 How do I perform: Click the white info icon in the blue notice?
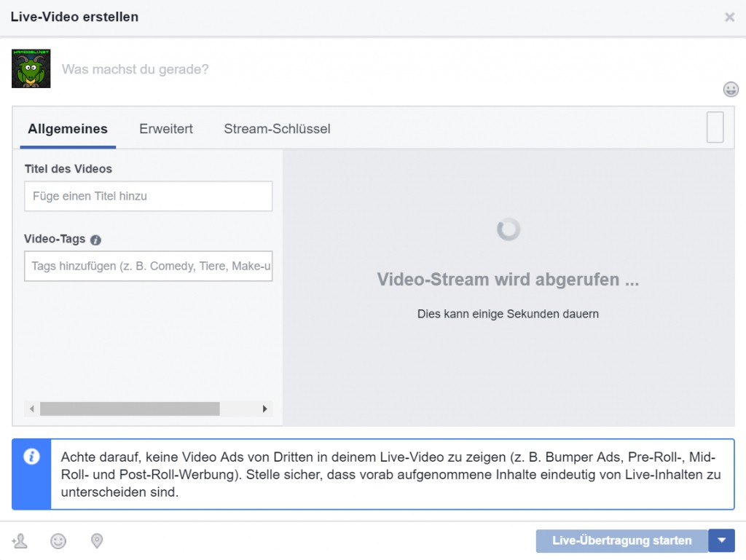click(31, 457)
